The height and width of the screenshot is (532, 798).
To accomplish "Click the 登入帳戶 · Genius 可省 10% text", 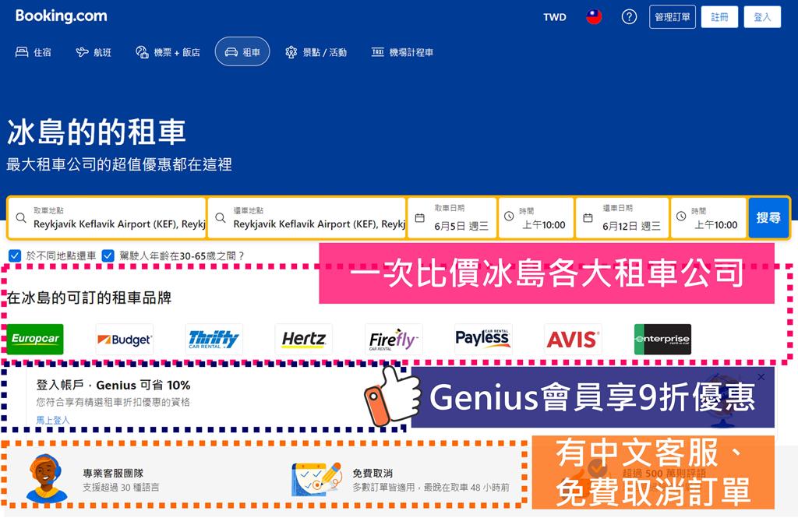I will tap(113, 385).
